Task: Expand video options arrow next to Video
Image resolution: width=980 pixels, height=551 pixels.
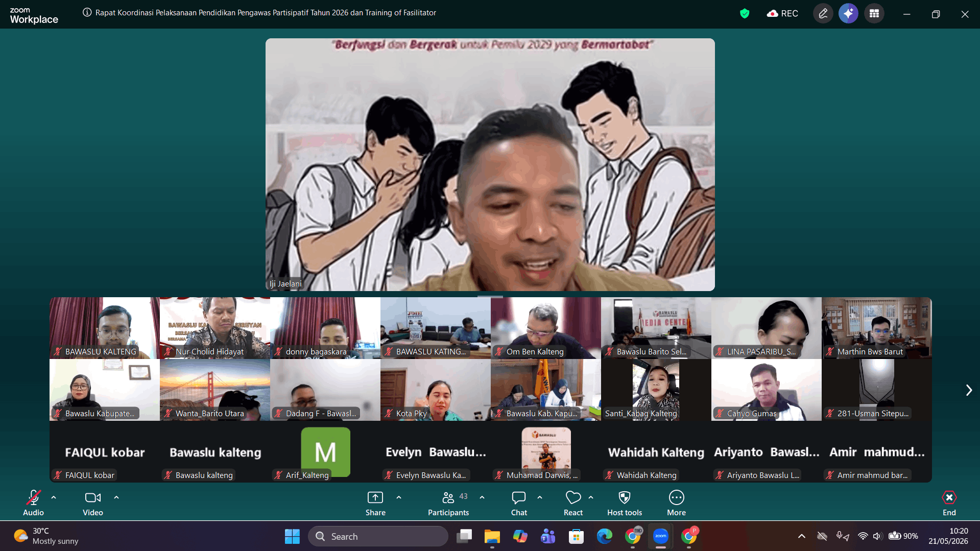Action: (116, 497)
